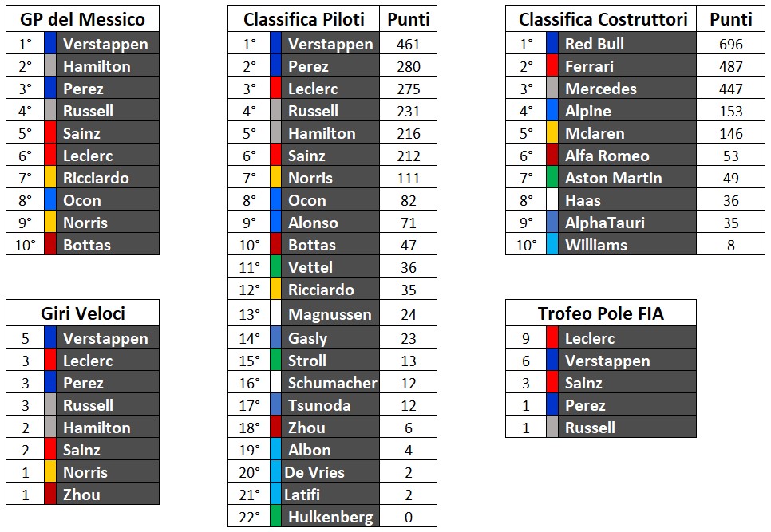Select Red Bull's 696 points cell
This screenshot has width=771, height=532.
click(x=730, y=44)
